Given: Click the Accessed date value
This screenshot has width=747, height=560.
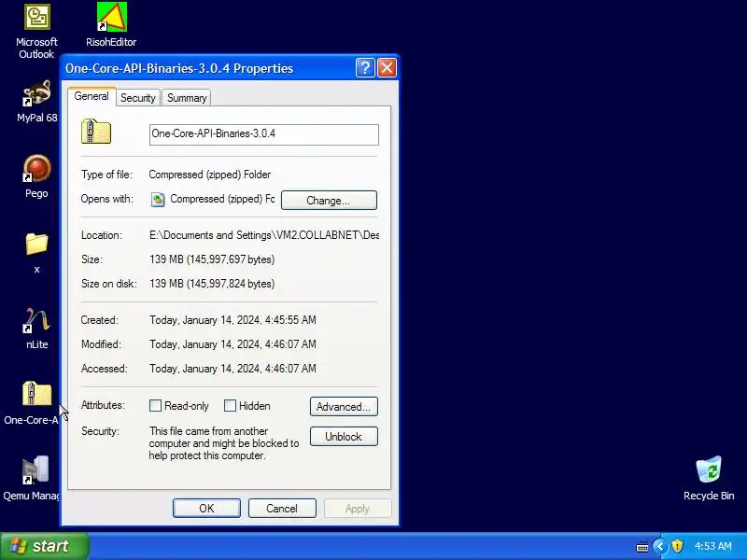Looking at the screenshot, I should [x=233, y=369].
